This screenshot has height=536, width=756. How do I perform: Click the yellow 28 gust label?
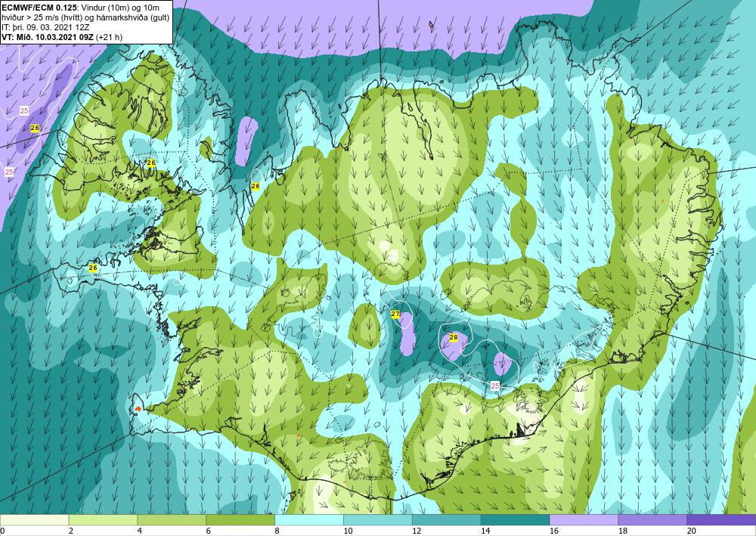tap(453, 337)
